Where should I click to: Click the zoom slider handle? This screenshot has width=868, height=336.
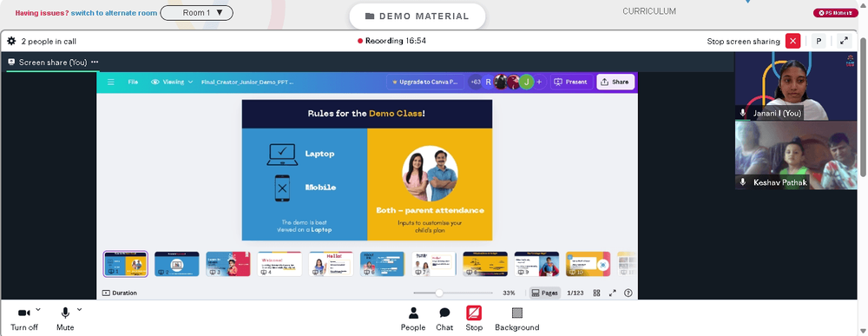click(x=439, y=293)
